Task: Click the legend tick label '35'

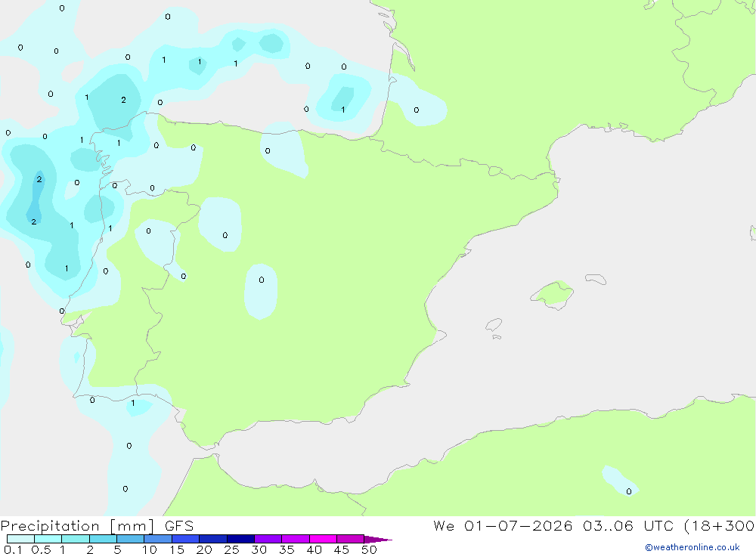Action: [287, 549]
